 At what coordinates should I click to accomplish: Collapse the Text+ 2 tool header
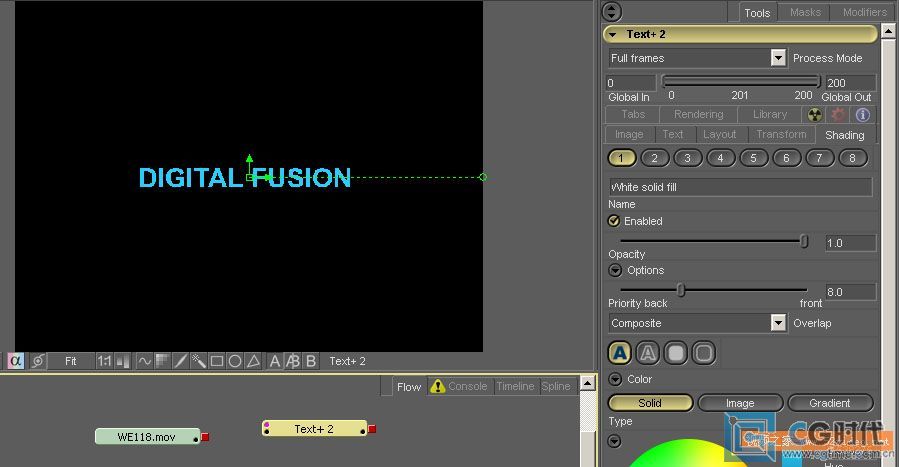[x=613, y=34]
